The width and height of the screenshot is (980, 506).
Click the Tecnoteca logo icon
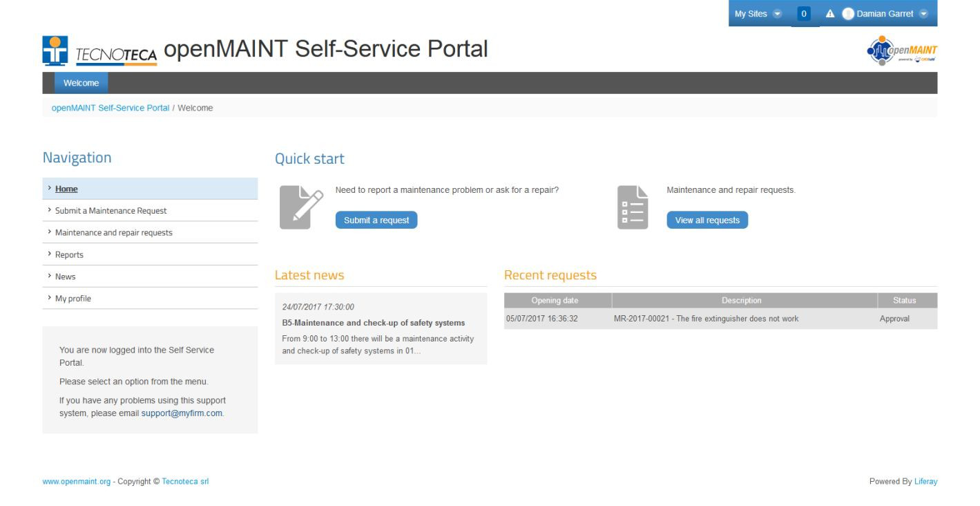(55, 50)
